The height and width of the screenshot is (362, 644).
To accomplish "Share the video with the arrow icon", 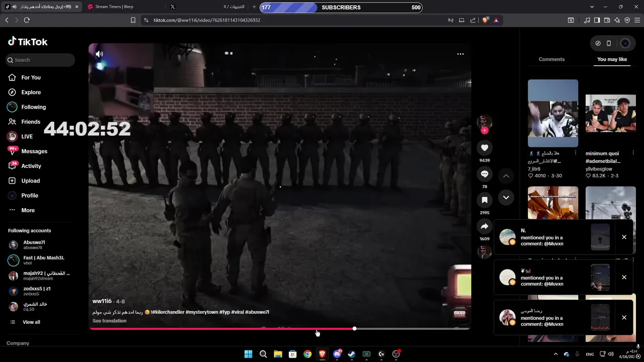I will click(485, 226).
